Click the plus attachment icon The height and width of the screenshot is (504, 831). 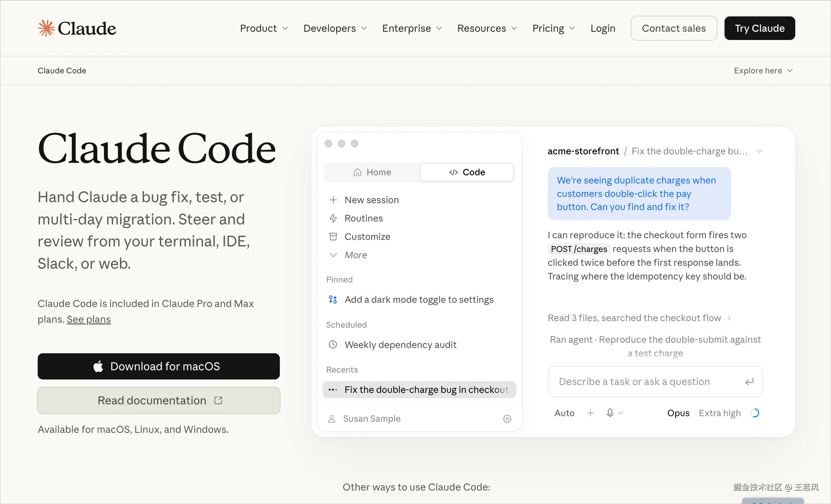pyautogui.click(x=590, y=413)
